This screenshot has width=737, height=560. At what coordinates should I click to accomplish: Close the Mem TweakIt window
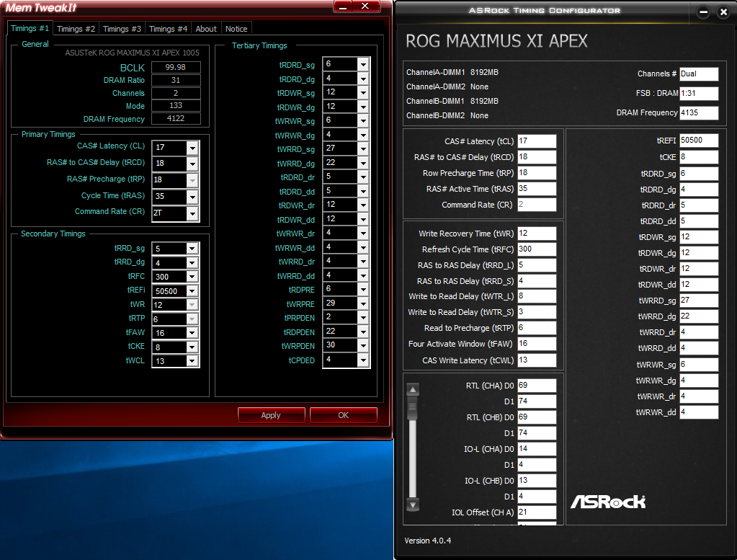[365, 6]
